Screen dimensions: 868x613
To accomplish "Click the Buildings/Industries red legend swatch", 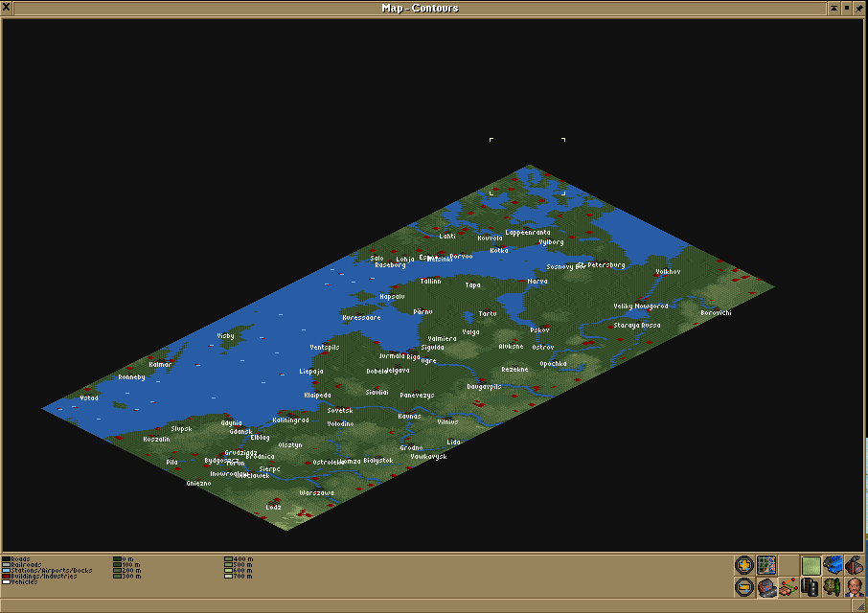I will pos(6,576).
